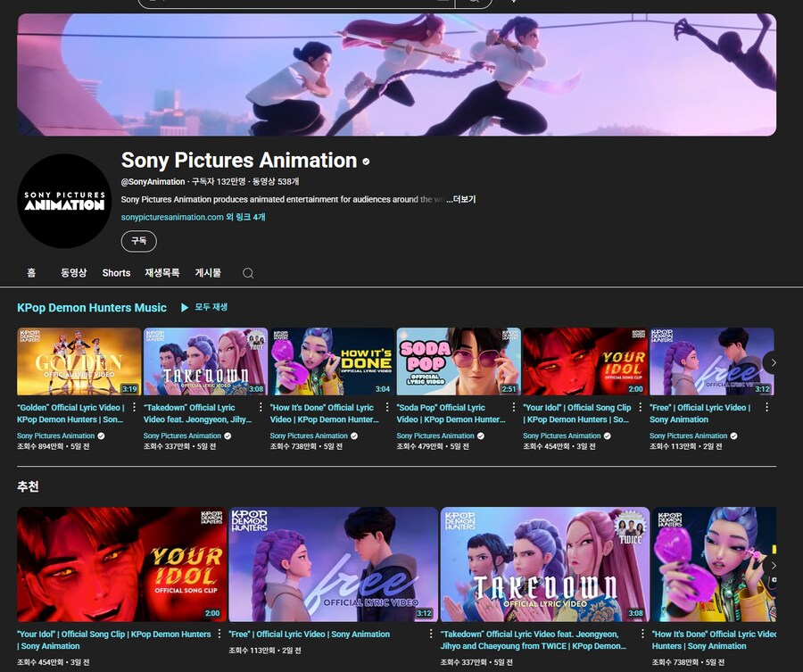The height and width of the screenshot is (672, 803).
Task: Open channel name under Soda Pop video
Action: 435,436
